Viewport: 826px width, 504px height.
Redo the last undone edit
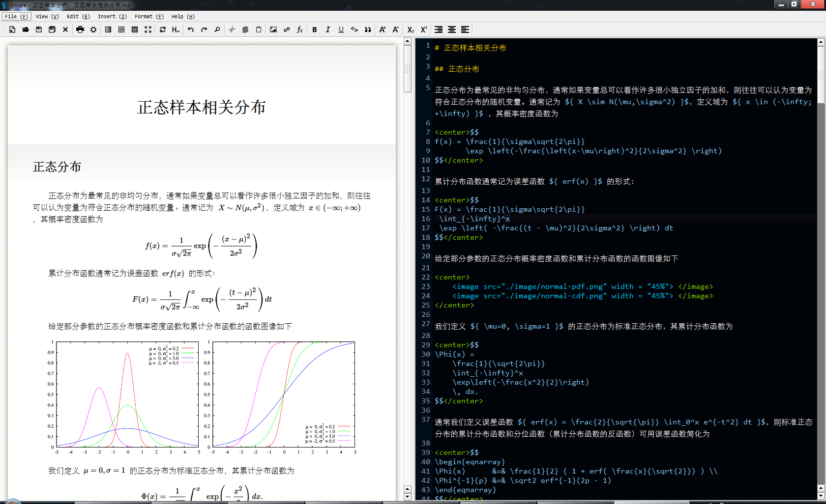(204, 29)
